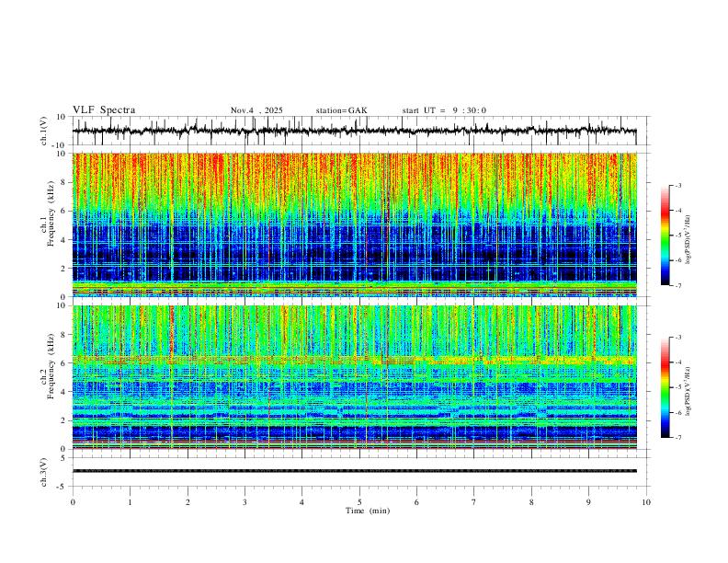Click the ch.2 'Frequency (kHz)' axis label
This screenshot has width=728, height=563.
pos(51,366)
